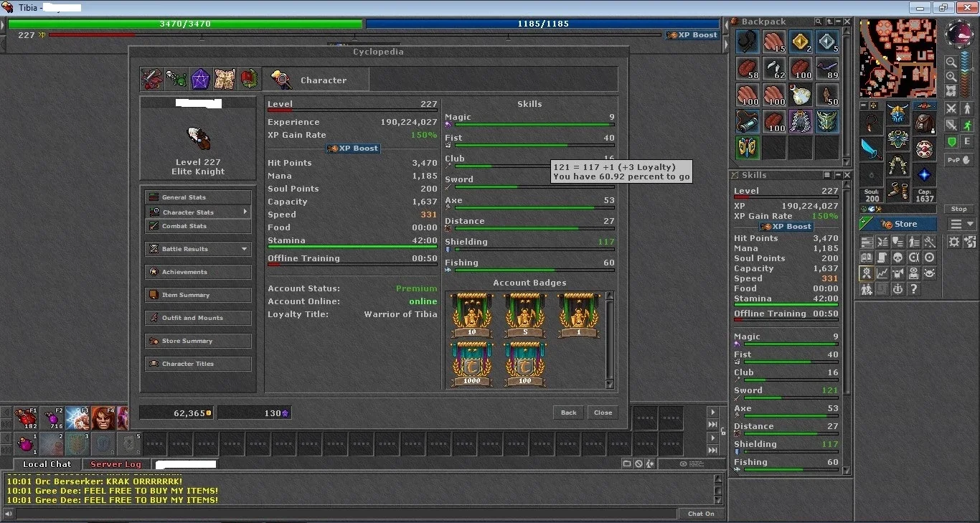Click the Close button in Cyclopedia
980x523 pixels.
pos(603,413)
